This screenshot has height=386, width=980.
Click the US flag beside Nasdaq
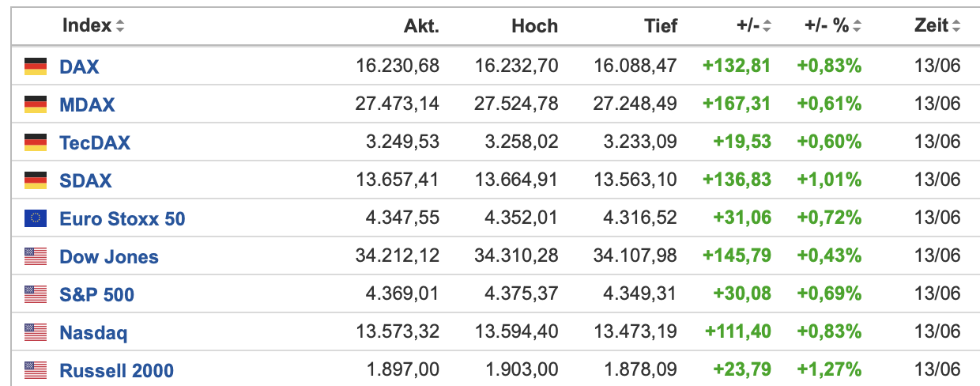click(x=36, y=332)
